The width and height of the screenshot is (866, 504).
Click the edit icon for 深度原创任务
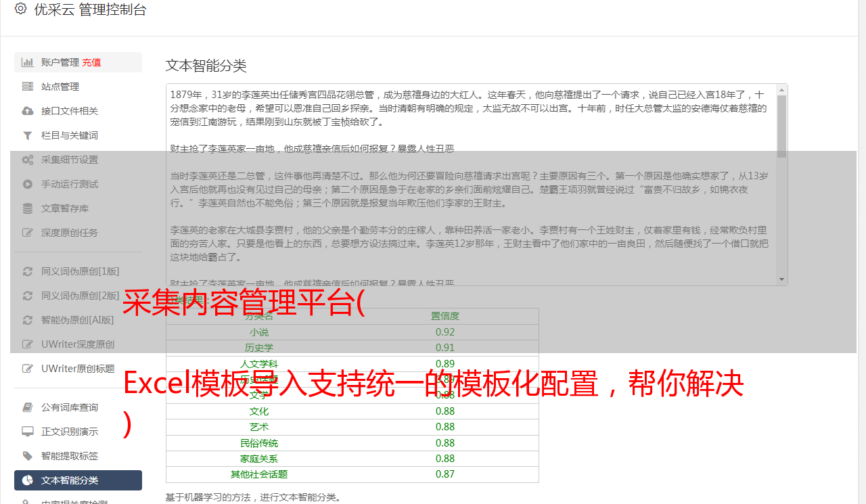pos(28,233)
